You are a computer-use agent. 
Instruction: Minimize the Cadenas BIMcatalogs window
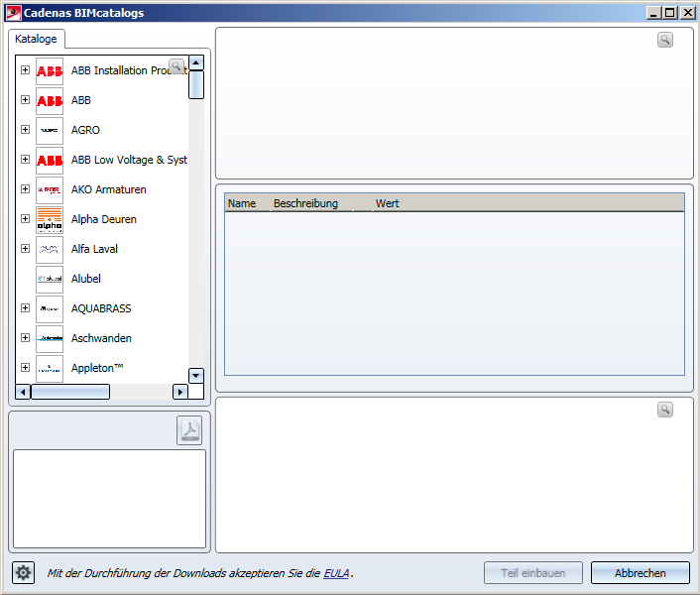pyautogui.click(x=653, y=13)
